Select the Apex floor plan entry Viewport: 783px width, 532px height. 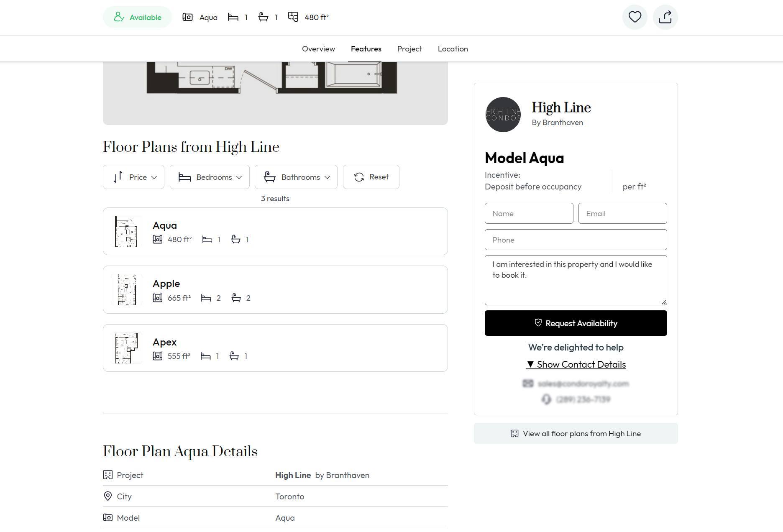[275, 348]
